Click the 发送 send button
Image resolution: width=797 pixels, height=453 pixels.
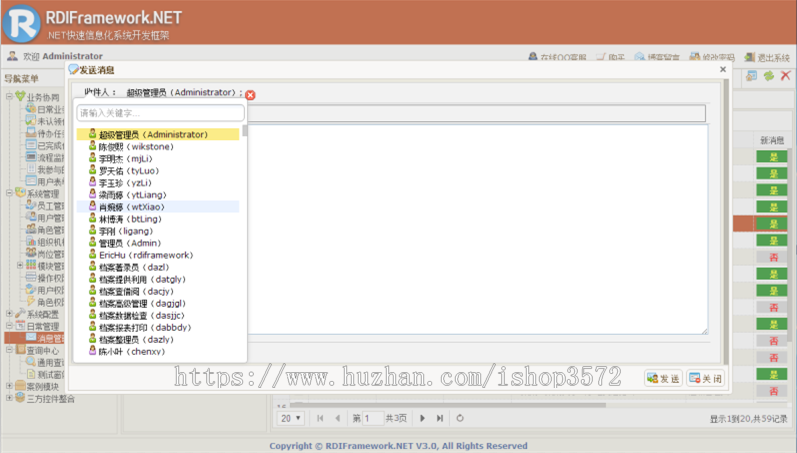(x=663, y=379)
